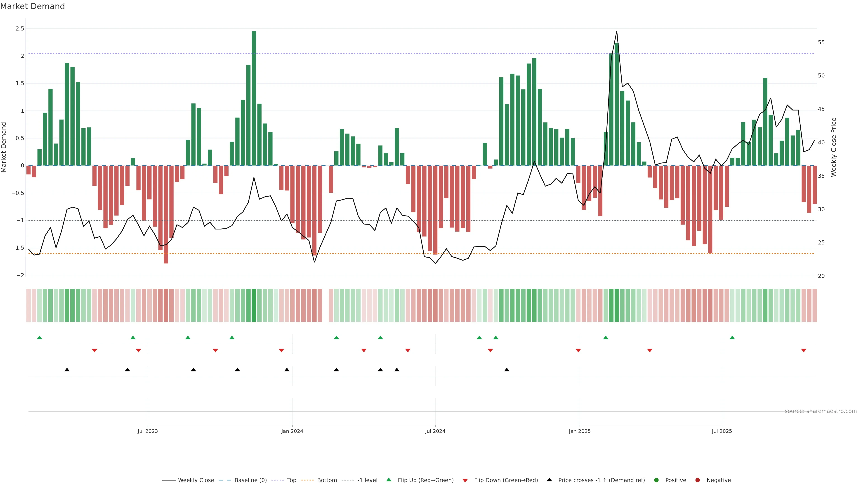
Task: Click the green Flip Up legend triangle
Action: pyautogui.click(x=389, y=480)
